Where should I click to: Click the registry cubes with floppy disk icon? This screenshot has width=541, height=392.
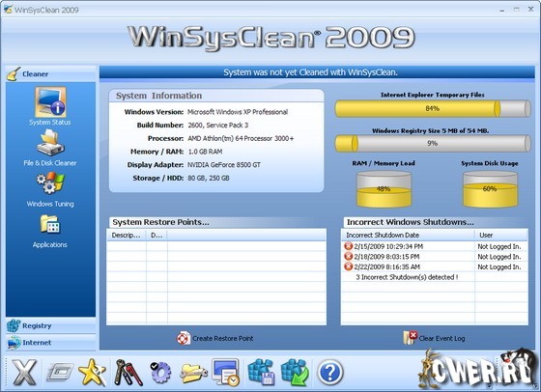(x=261, y=373)
